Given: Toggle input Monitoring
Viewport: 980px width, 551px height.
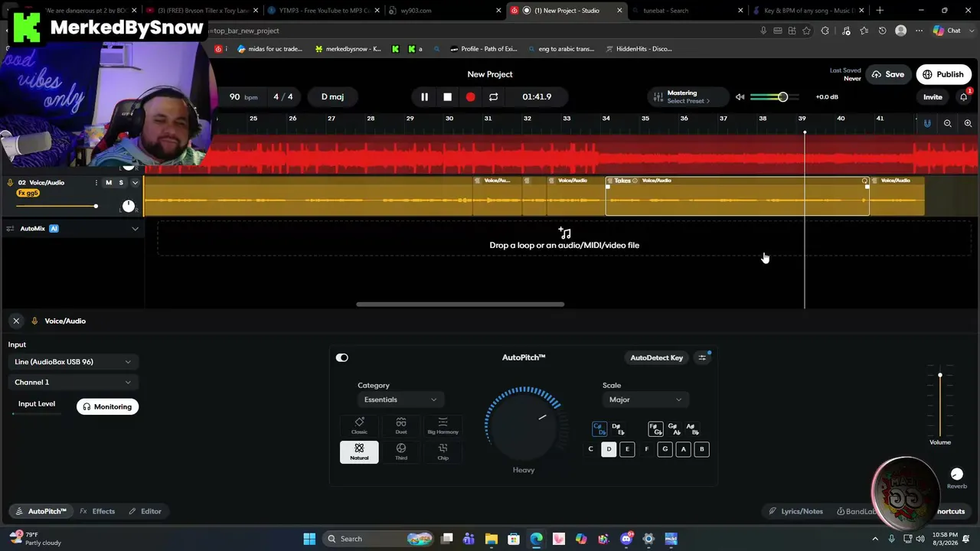Looking at the screenshot, I should [107, 407].
